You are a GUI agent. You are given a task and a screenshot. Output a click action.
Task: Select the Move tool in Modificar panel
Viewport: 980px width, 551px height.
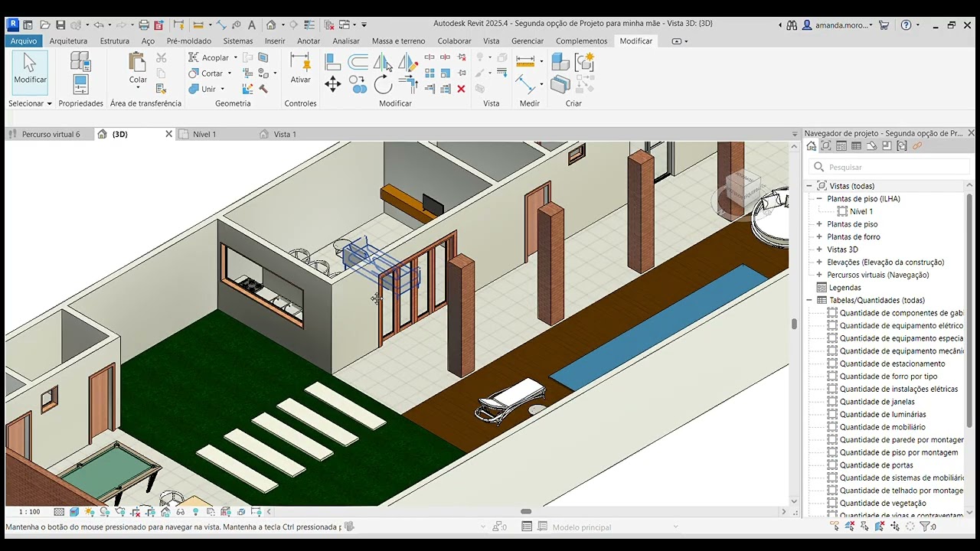tap(332, 84)
